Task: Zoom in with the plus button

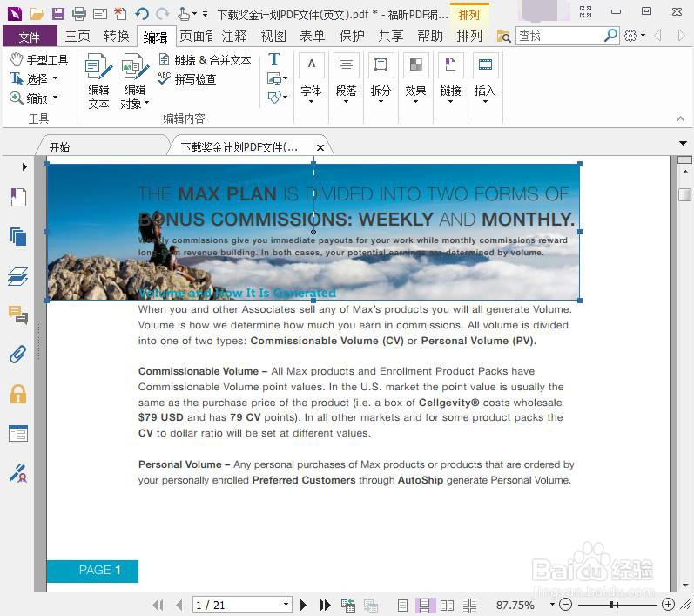Action: 668,604
